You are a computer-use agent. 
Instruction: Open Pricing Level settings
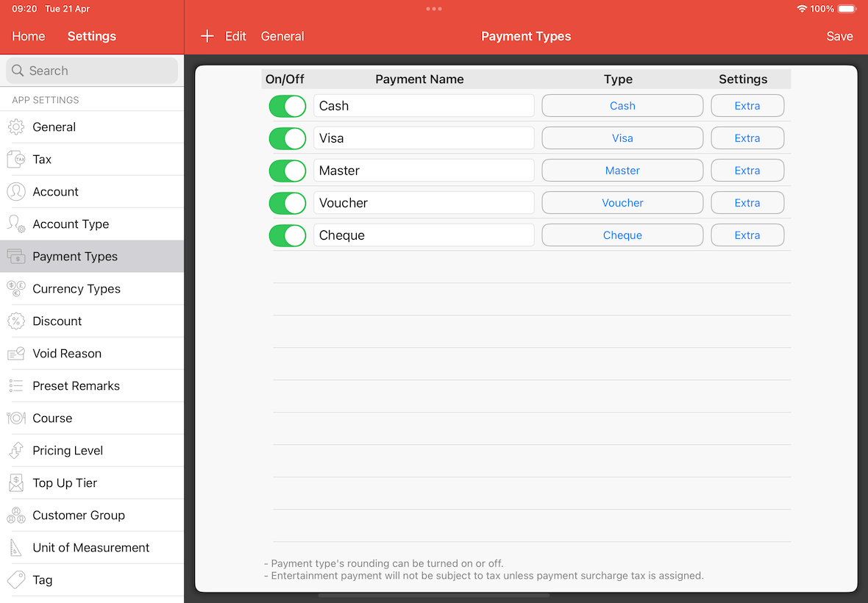(92, 450)
